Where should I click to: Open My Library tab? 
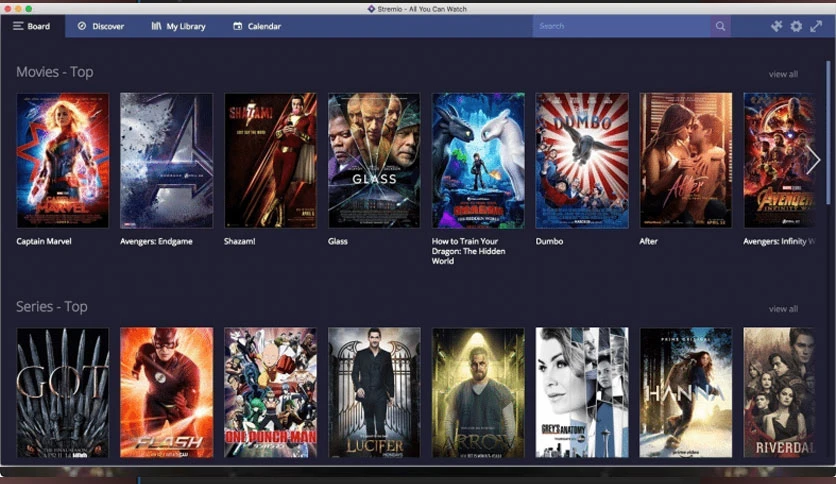click(179, 26)
